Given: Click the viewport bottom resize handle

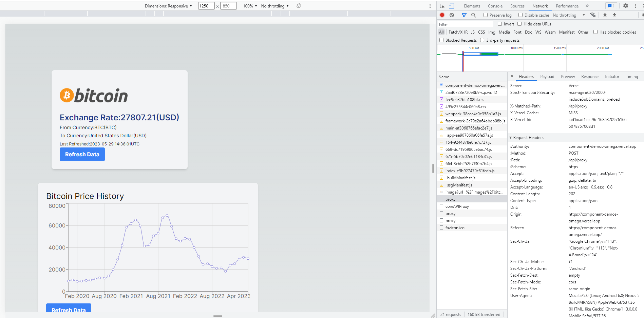Looking at the screenshot, I should (x=217, y=316).
